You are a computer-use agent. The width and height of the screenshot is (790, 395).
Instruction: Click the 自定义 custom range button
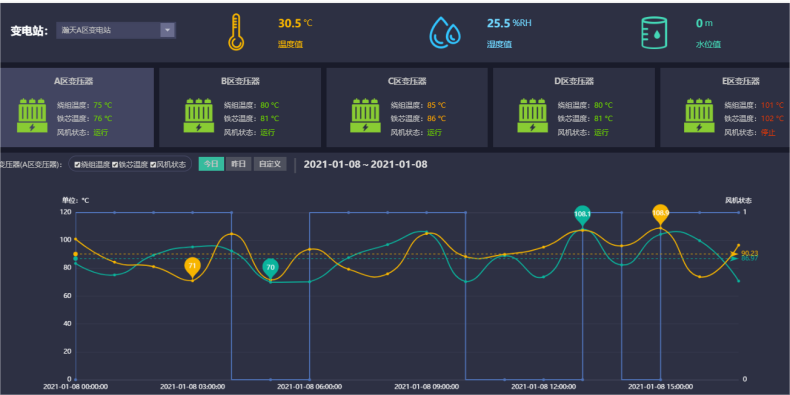[270, 164]
